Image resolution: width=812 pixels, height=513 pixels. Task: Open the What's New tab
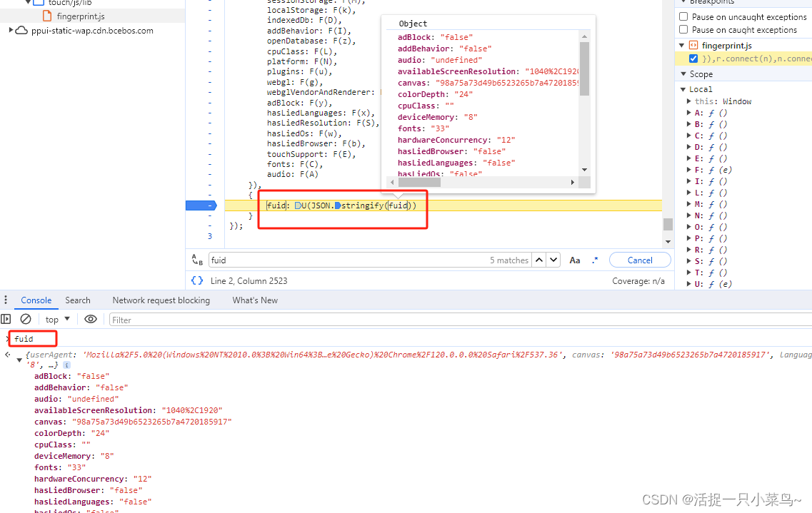[x=255, y=300]
